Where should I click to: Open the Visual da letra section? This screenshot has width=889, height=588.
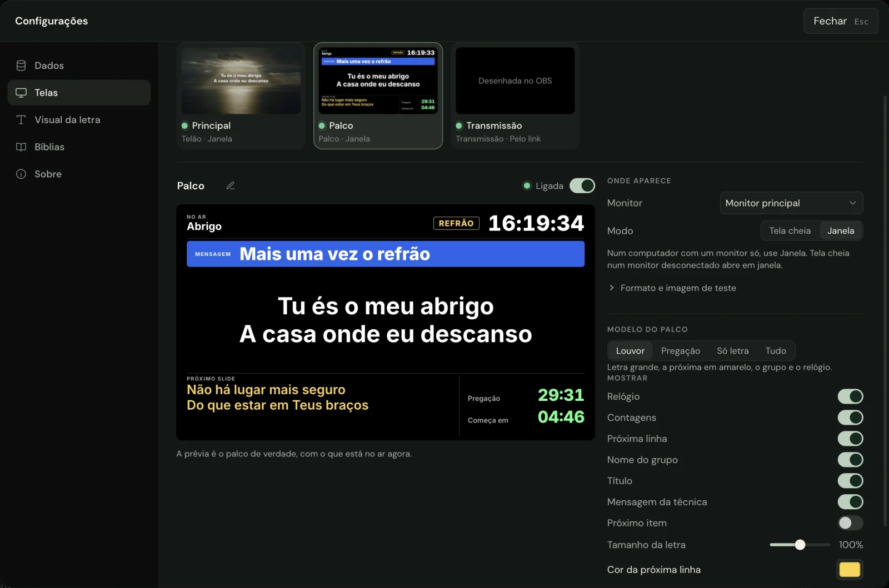(x=79, y=120)
